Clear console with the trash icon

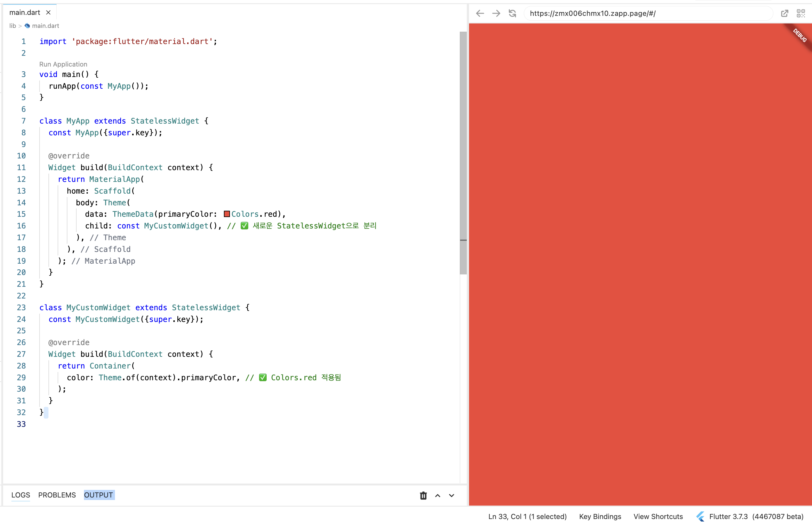tap(423, 495)
